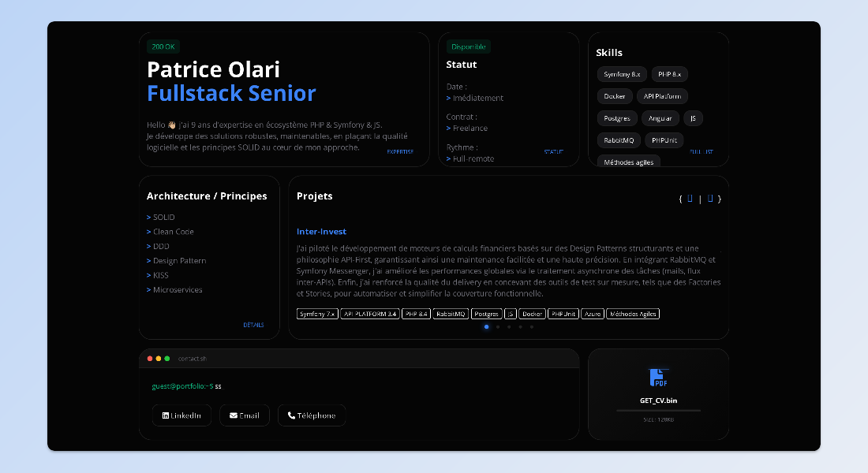Click the red circle in contact.sh titlebar

(150, 358)
